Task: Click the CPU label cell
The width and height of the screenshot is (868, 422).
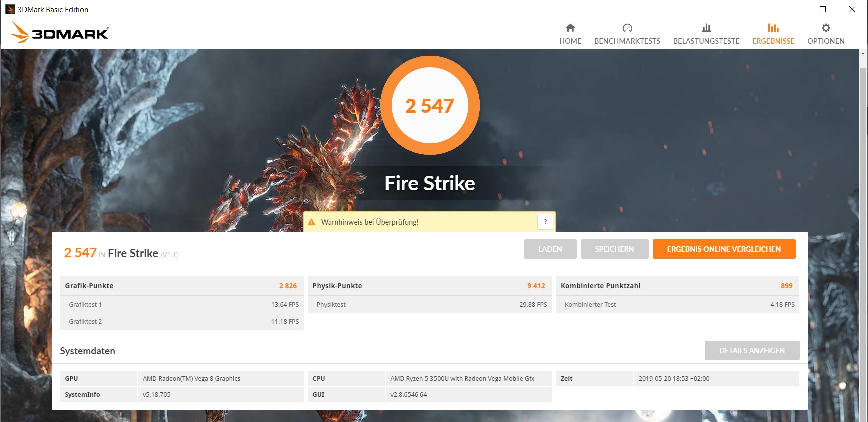Action: 346,378
